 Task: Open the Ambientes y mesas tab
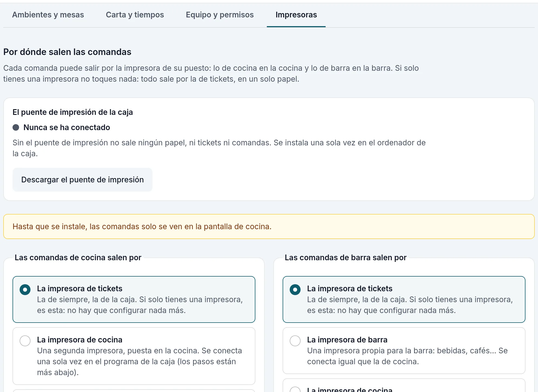48,15
